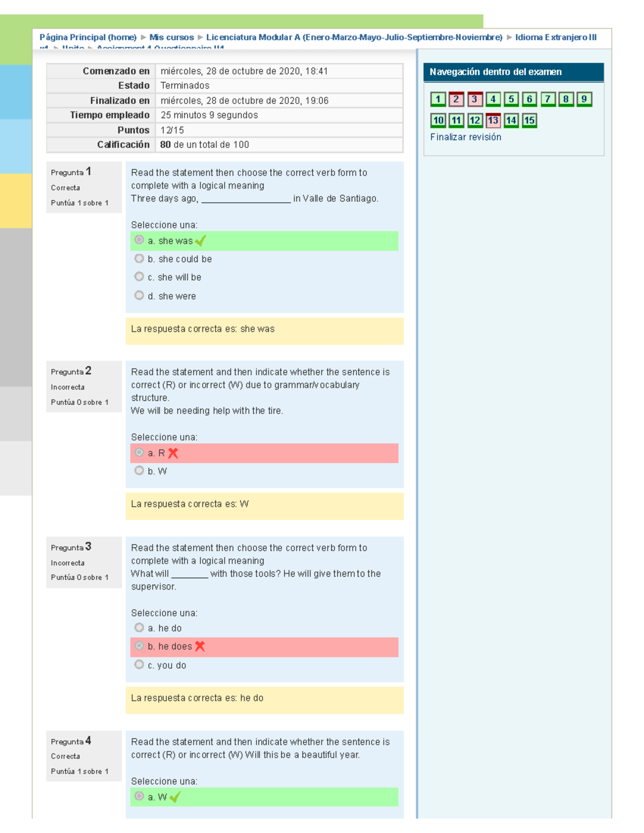Open incorrect question 13 navigation box
644x833 pixels.
pos(493,120)
